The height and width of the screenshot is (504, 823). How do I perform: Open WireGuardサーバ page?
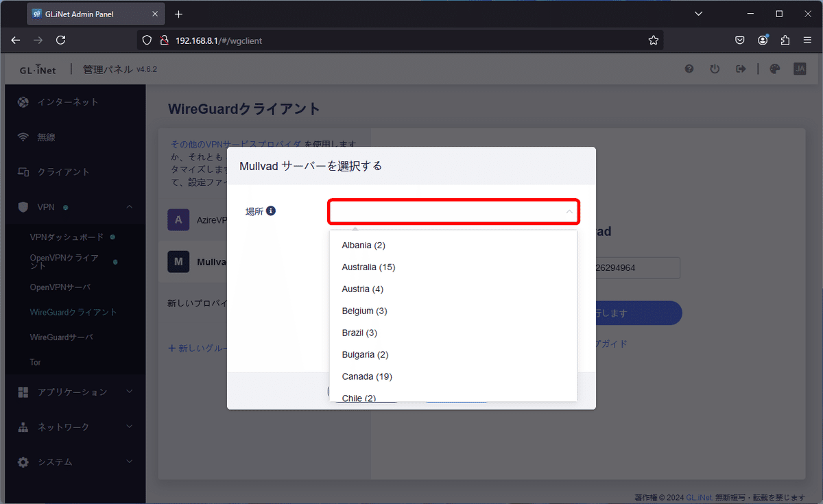[x=61, y=337]
